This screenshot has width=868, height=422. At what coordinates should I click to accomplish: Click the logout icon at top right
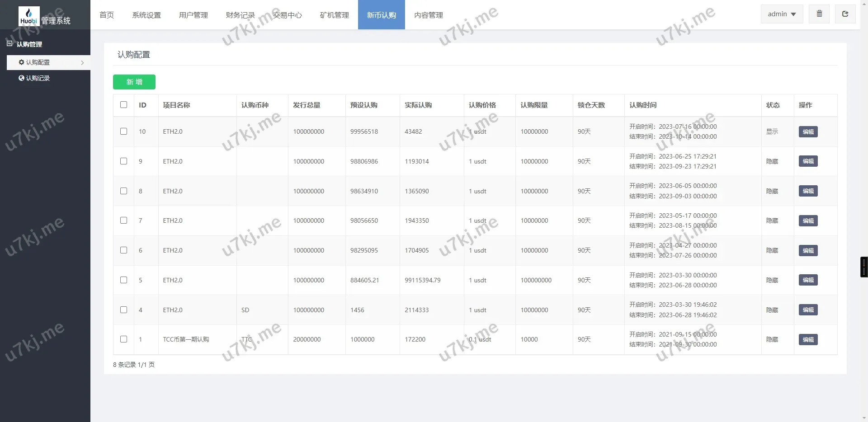click(845, 14)
